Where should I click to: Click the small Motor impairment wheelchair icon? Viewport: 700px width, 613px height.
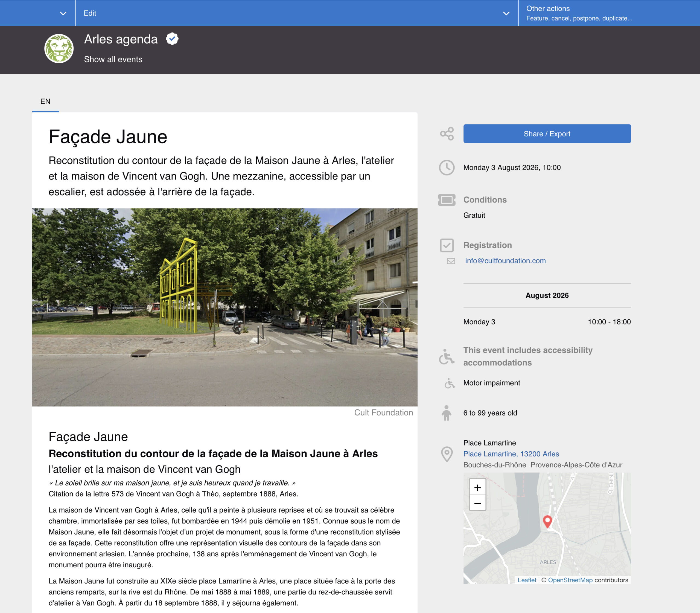(449, 383)
